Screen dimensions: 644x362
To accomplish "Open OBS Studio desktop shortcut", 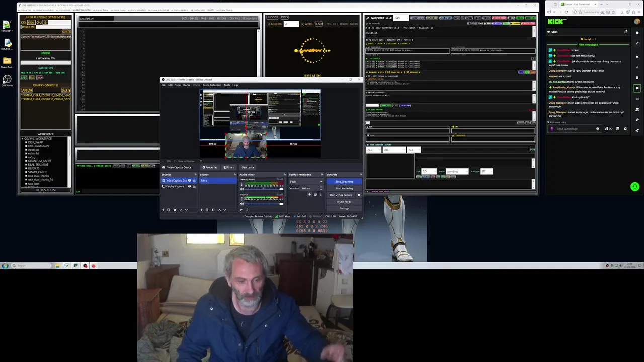I will coord(7,81).
